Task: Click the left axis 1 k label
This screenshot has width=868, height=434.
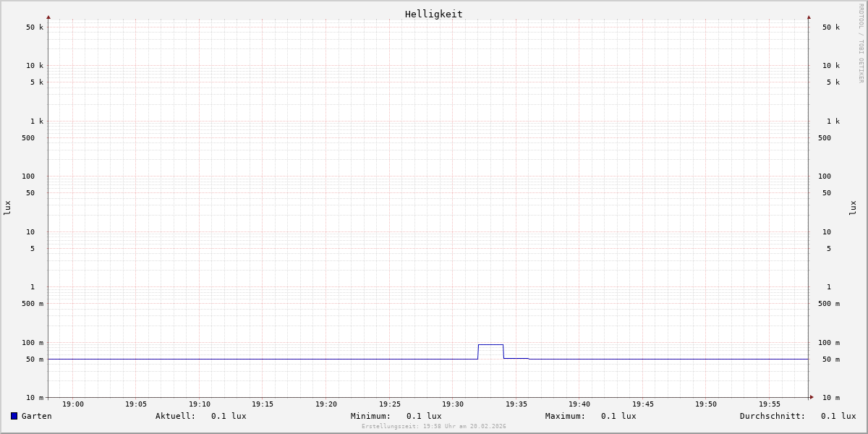Action: coord(37,122)
